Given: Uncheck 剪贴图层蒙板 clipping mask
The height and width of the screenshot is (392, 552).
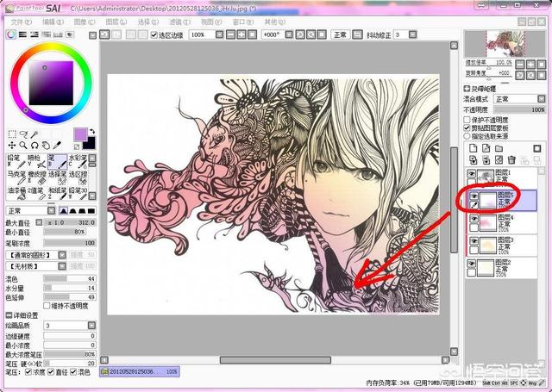Looking at the screenshot, I should (467, 128).
